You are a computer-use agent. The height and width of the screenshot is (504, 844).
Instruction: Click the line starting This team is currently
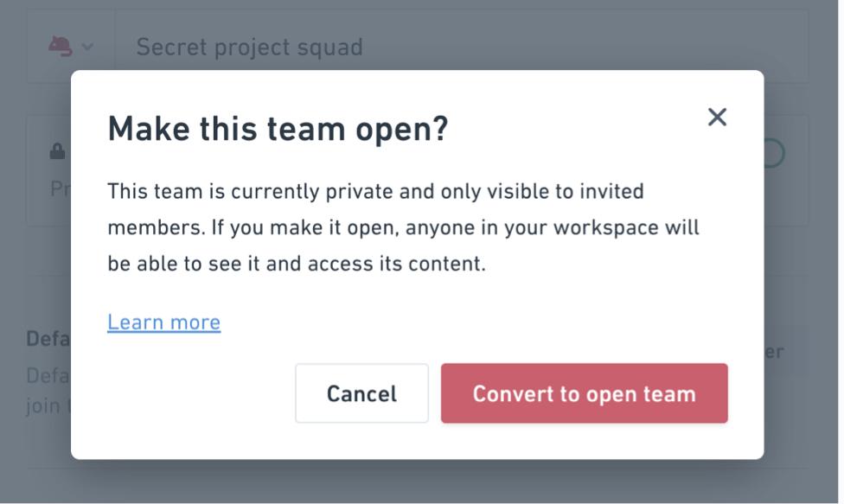pyautogui.click(x=375, y=192)
